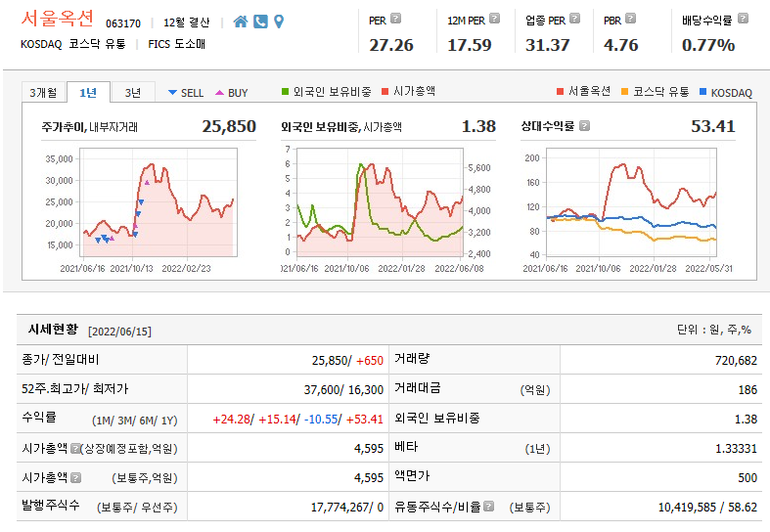Click dividend yield value 0.77%
This screenshot has width=770, height=532.
(x=708, y=45)
